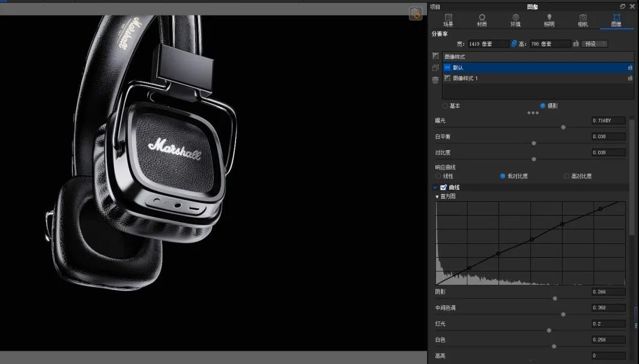The image size is (639, 364).
Task: Click the 曝光 exposure slider handle
Action: (563, 127)
